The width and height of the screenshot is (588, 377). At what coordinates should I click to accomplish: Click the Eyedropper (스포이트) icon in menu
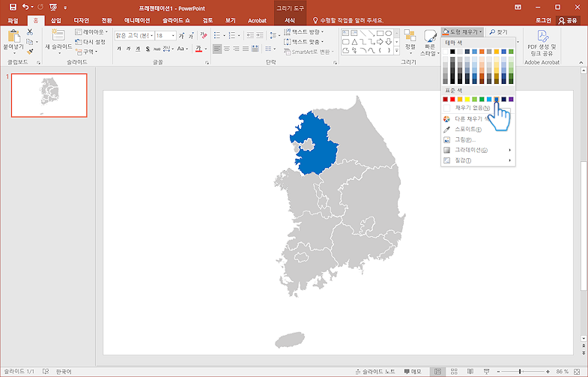[446, 130]
